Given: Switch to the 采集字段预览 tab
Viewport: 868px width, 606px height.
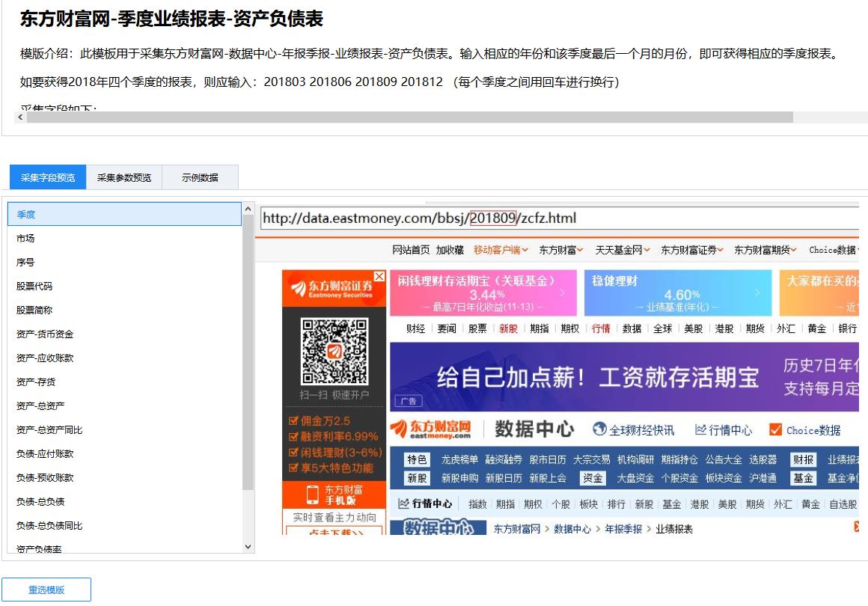Looking at the screenshot, I should coord(48,177).
